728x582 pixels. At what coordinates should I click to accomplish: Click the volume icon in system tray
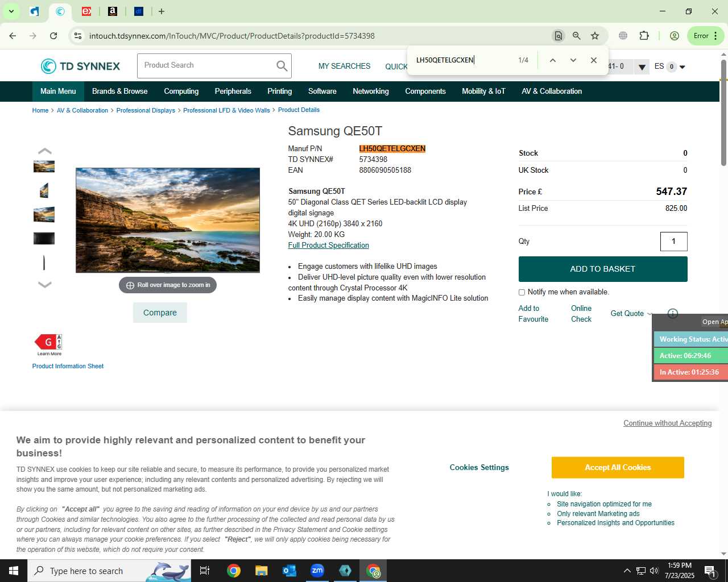point(654,571)
